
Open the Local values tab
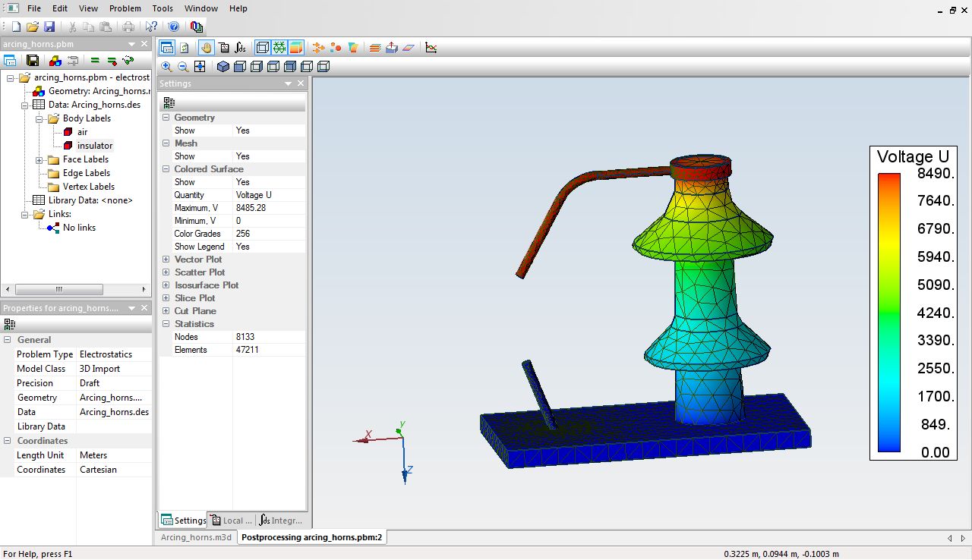(x=232, y=521)
